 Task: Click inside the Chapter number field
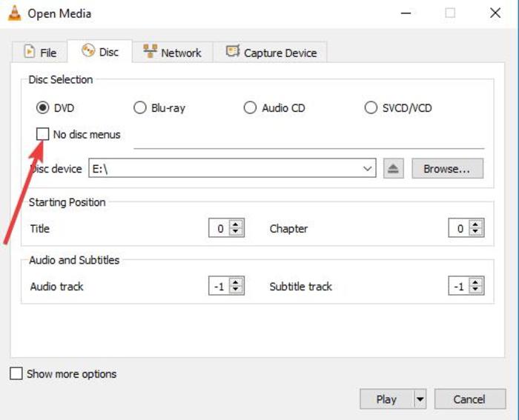pos(459,228)
